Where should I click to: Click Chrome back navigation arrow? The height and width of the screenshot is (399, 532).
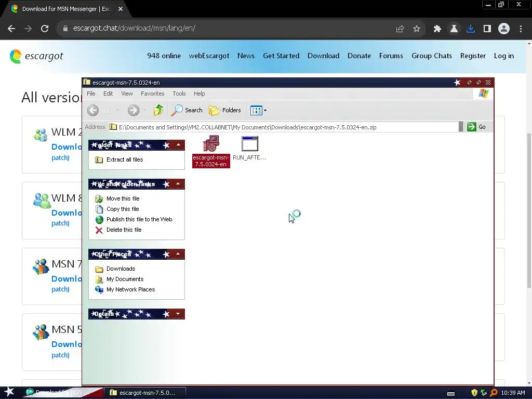coord(11,29)
